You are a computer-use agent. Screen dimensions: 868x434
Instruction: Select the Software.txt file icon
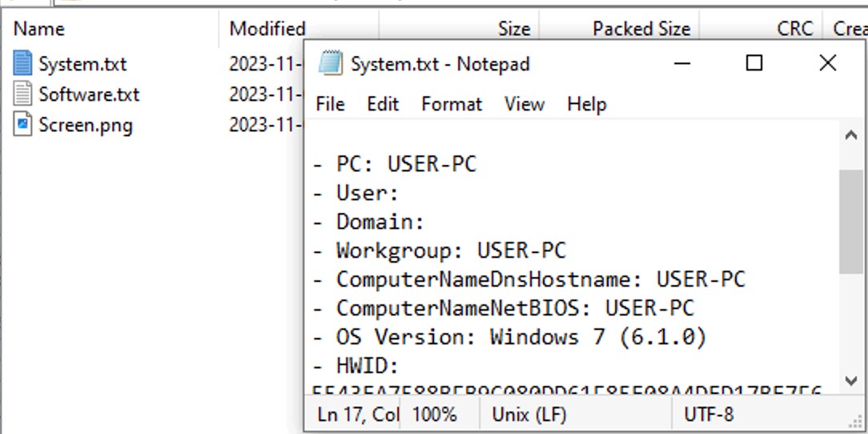pos(22,94)
